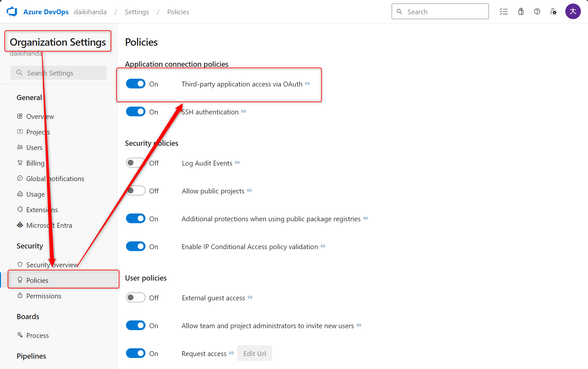
Task: Click link icon beside public package registries policy
Action: click(365, 218)
